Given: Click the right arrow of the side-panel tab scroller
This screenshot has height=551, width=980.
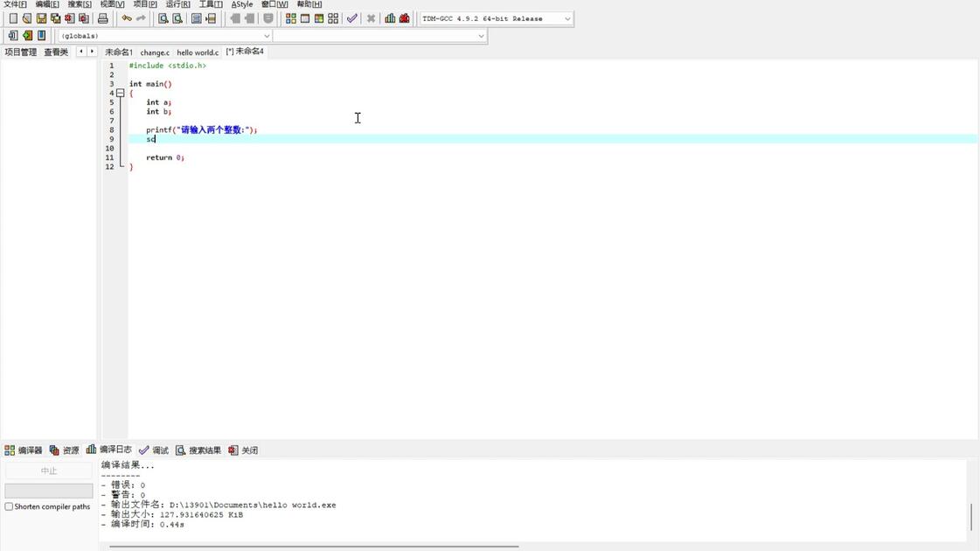Looking at the screenshot, I should [93, 52].
